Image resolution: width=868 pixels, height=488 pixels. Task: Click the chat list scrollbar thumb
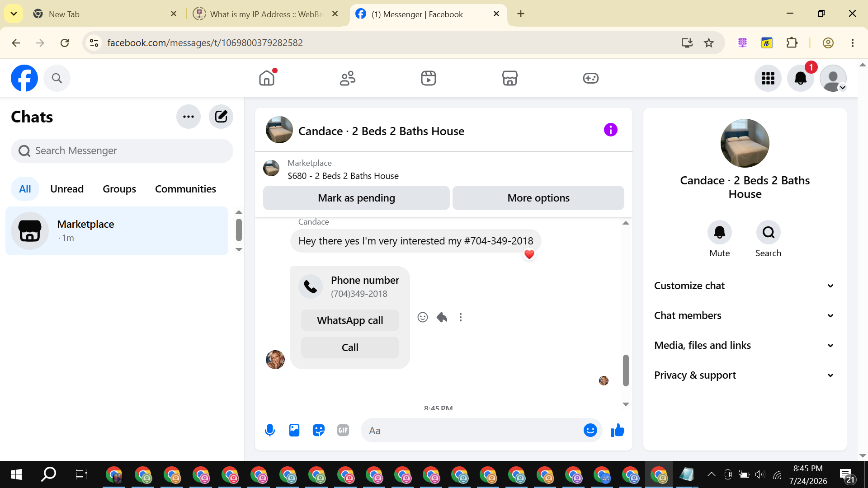click(239, 230)
